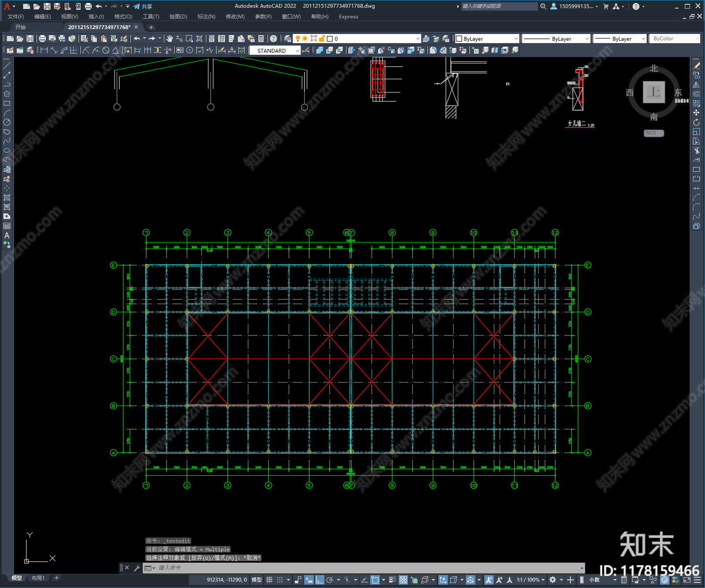Toggle snap mode in status bar

tap(279, 580)
